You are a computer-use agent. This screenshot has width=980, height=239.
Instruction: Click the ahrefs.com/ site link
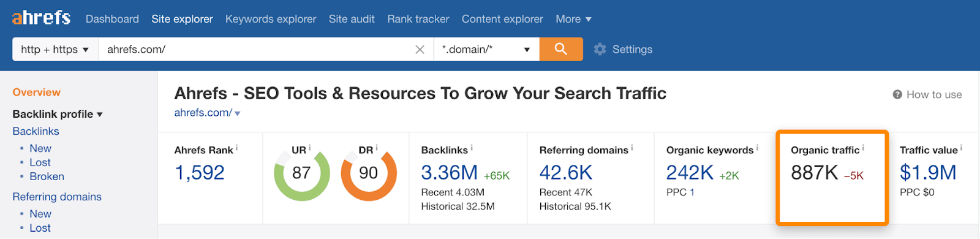pos(203,113)
